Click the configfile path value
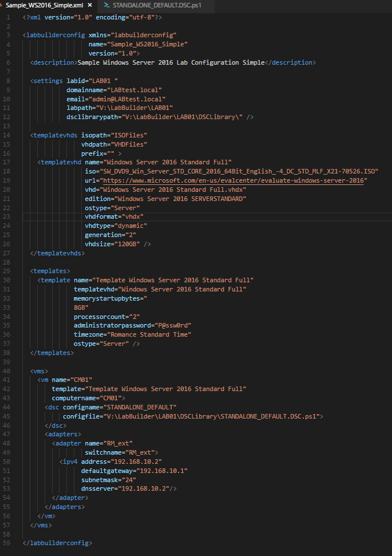The width and height of the screenshot is (392, 556). point(211,417)
